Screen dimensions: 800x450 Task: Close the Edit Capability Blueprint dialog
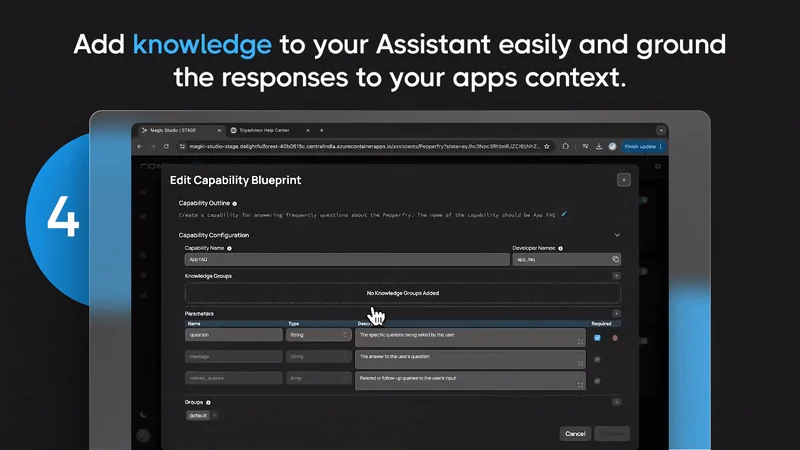[x=623, y=180]
